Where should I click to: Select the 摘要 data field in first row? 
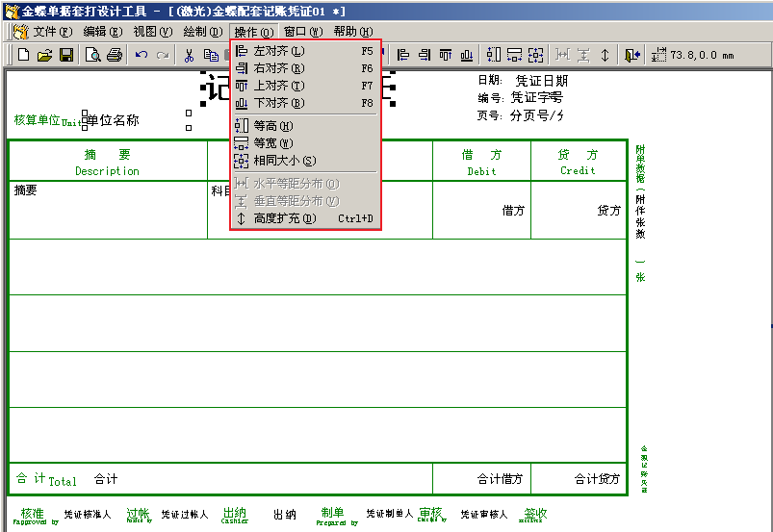click(26, 190)
